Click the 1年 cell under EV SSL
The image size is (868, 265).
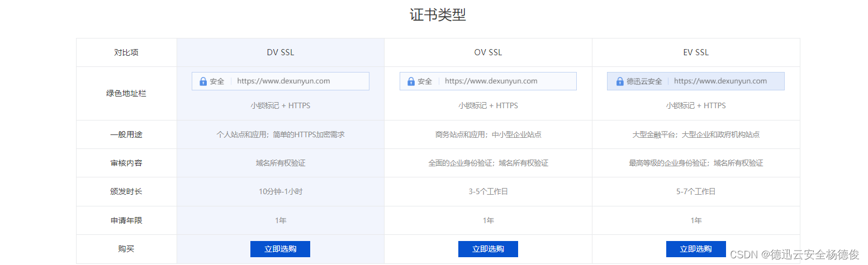tap(696, 220)
